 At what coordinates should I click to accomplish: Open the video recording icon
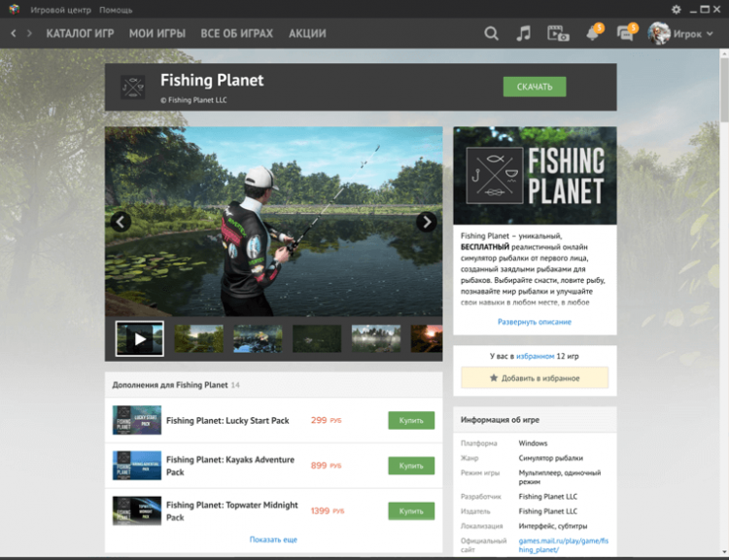pyautogui.click(x=558, y=33)
